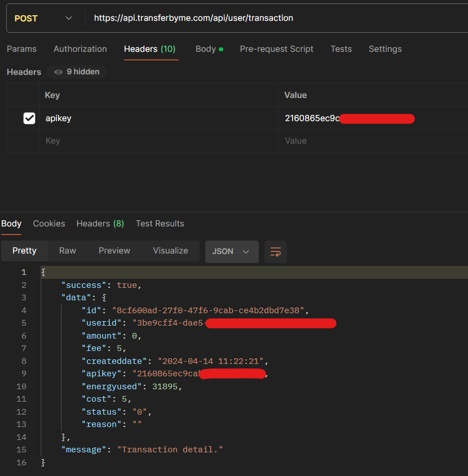Click the Visualize response button

170,251
